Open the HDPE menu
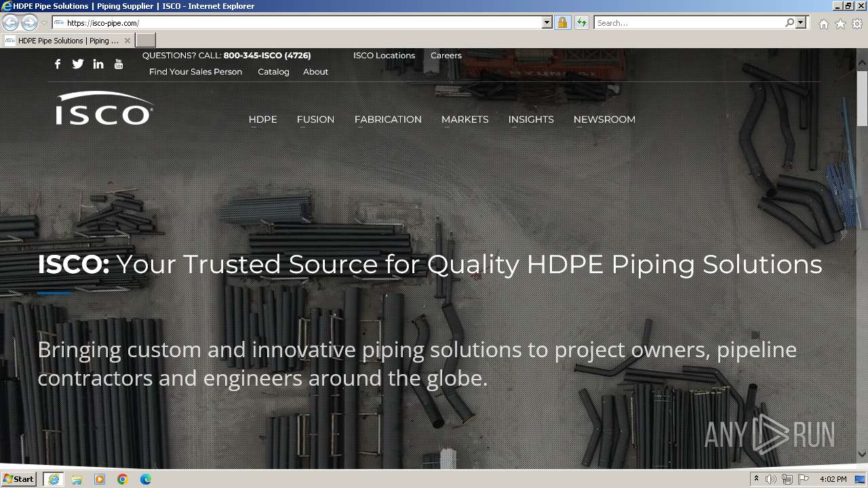 click(x=262, y=119)
